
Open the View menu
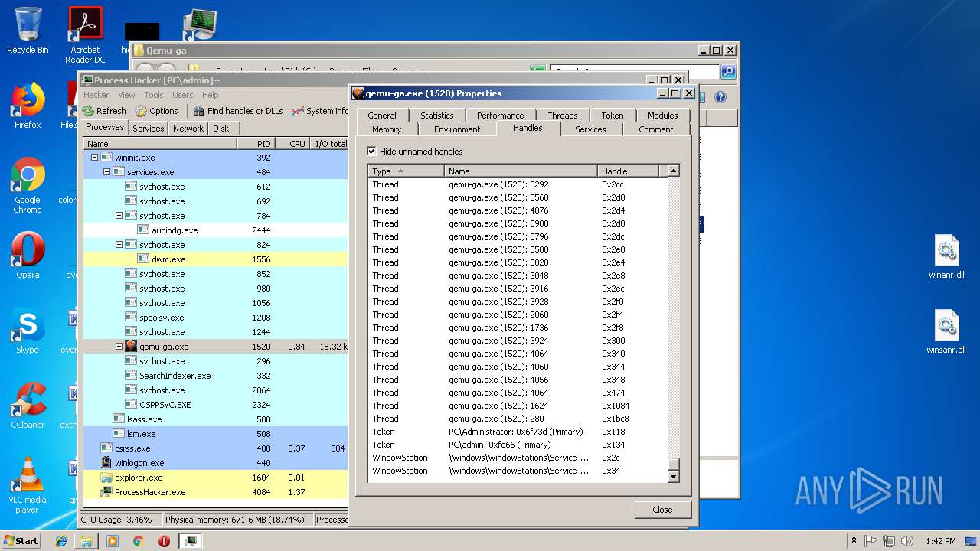126,95
